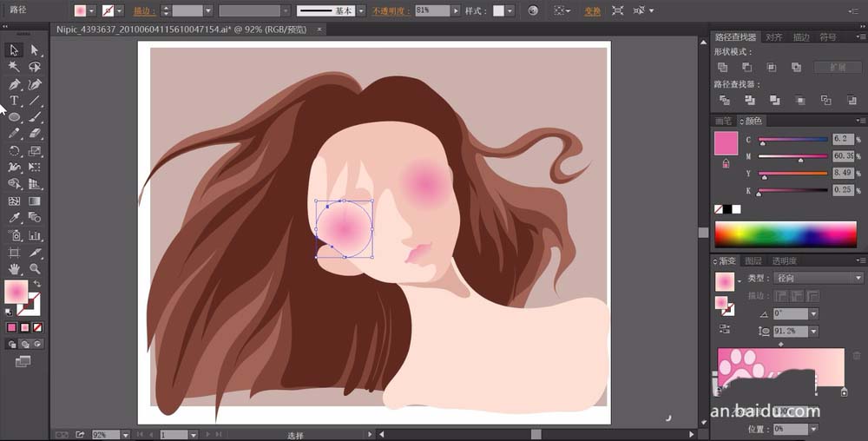Open the gradient type dropdown showing 径向

point(817,278)
